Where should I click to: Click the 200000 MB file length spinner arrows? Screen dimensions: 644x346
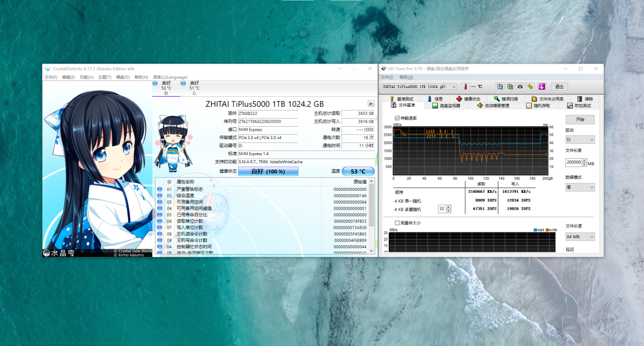click(584, 163)
